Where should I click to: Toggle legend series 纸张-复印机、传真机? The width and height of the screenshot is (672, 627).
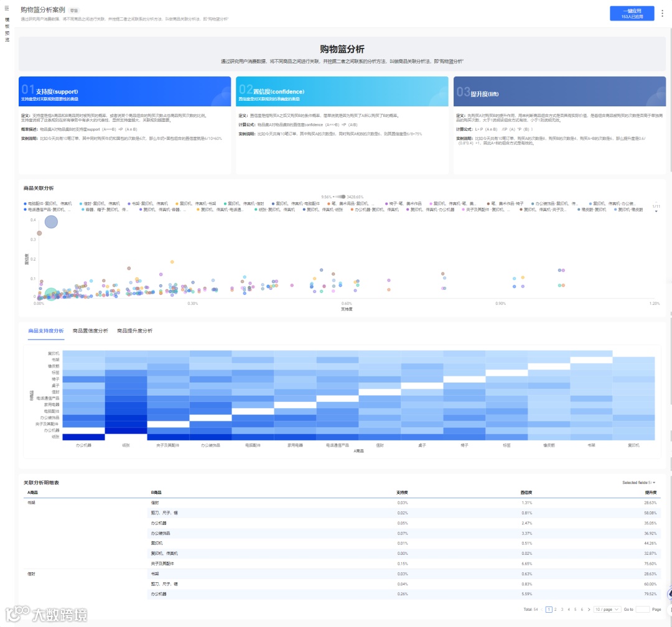click(275, 210)
